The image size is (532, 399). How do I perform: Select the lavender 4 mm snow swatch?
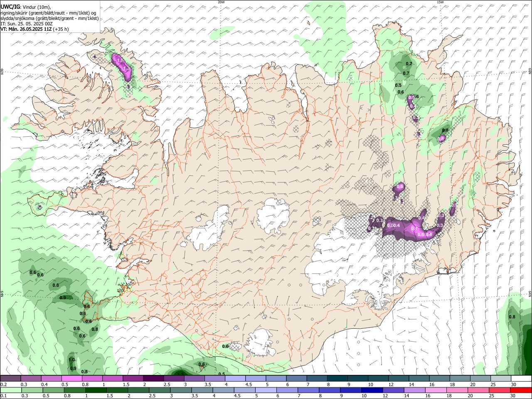pos(235,379)
